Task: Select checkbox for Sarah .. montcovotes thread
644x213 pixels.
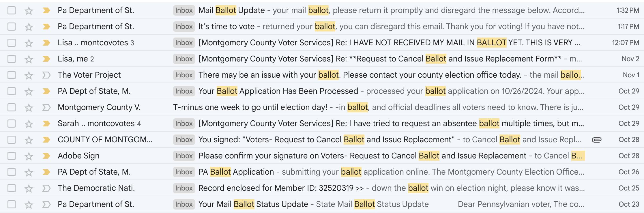Action: [12, 124]
